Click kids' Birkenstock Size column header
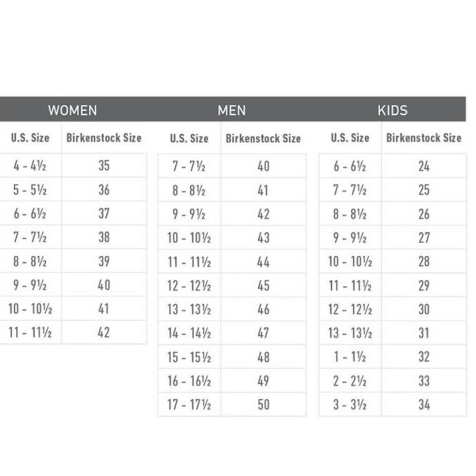Image resolution: width=476 pixels, height=476 pixels. (424, 138)
